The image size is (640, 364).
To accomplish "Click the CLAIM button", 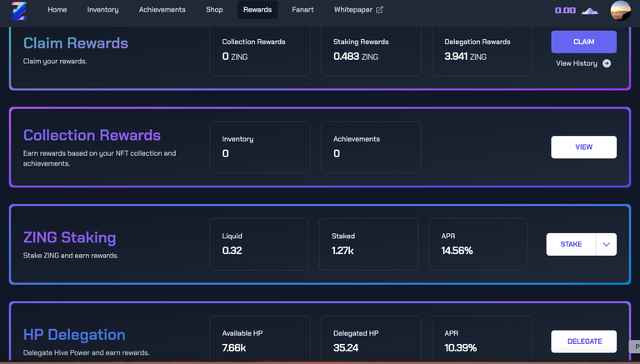I will [583, 42].
